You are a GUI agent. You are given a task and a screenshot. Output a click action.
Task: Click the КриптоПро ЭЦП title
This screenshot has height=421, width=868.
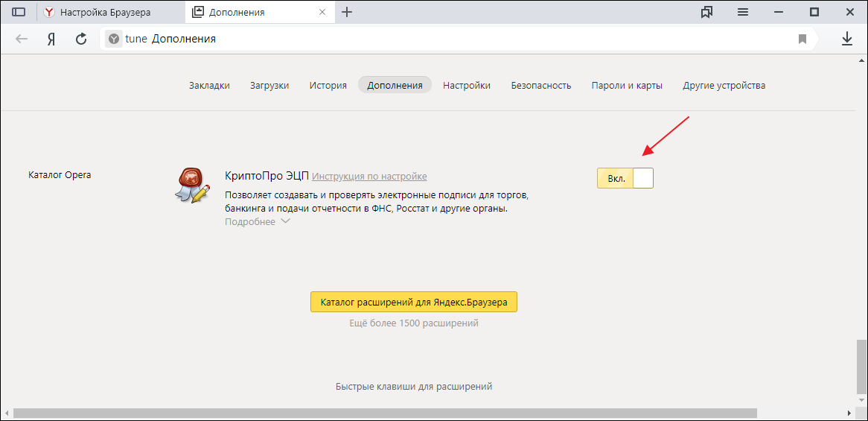tap(267, 176)
